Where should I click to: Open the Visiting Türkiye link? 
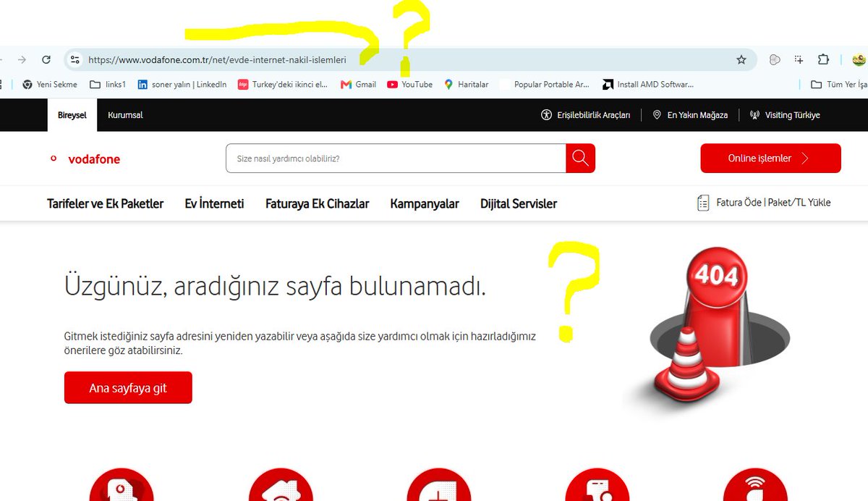pyautogui.click(x=785, y=115)
